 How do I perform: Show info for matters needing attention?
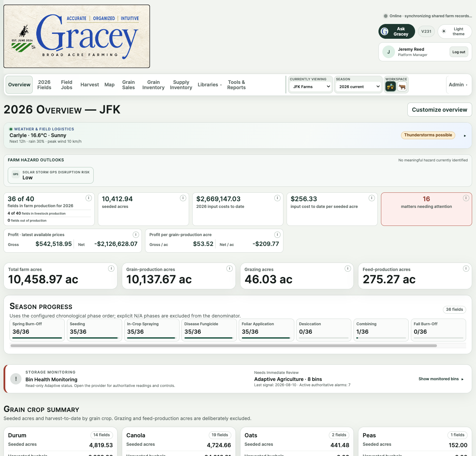click(466, 198)
